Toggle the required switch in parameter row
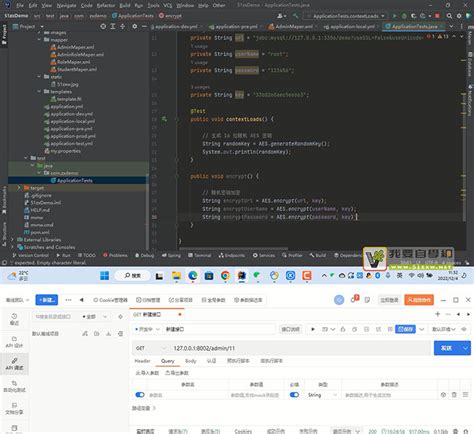Viewport: 474px width, 434px height. tap(294, 395)
